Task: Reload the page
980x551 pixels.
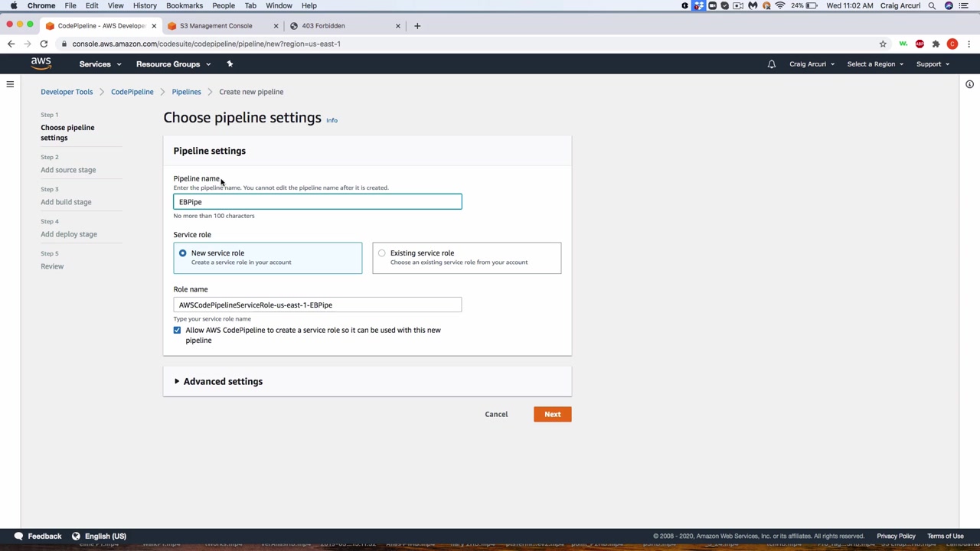Action: (44, 44)
